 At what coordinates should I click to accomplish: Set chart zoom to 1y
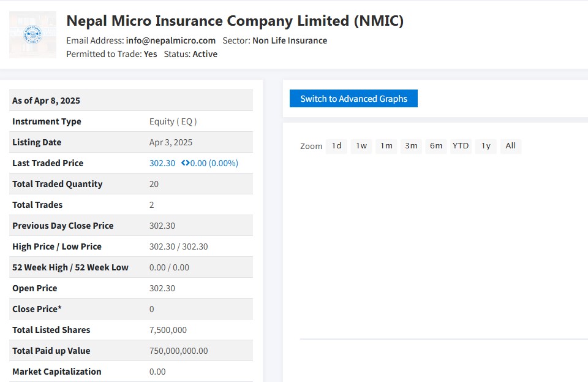pos(486,146)
